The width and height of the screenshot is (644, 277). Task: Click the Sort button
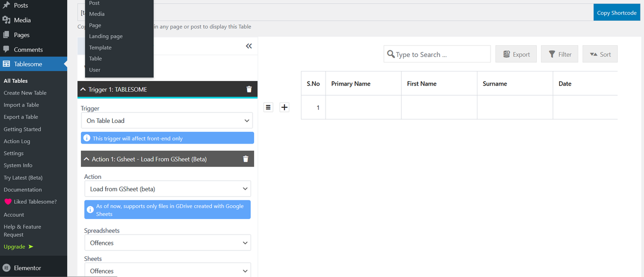coord(600,54)
